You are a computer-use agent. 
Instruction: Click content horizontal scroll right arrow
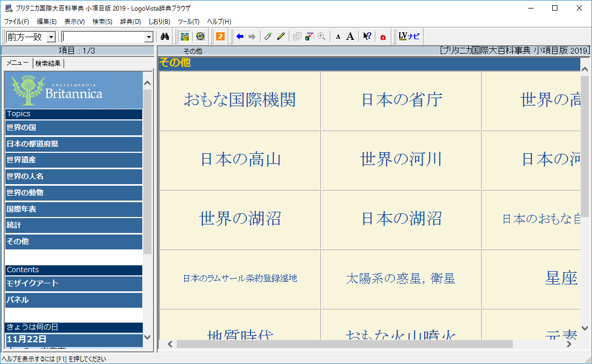pyautogui.click(x=569, y=344)
